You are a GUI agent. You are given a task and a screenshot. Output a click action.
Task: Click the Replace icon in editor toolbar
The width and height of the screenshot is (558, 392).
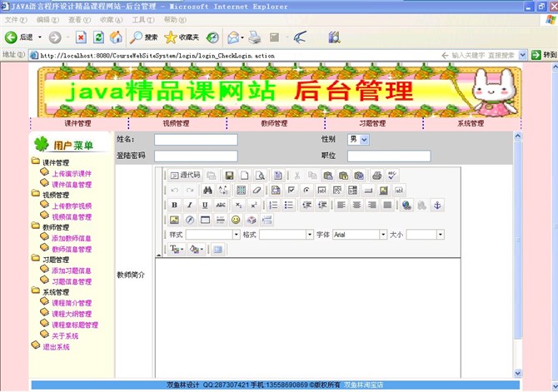click(x=223, y=191)
